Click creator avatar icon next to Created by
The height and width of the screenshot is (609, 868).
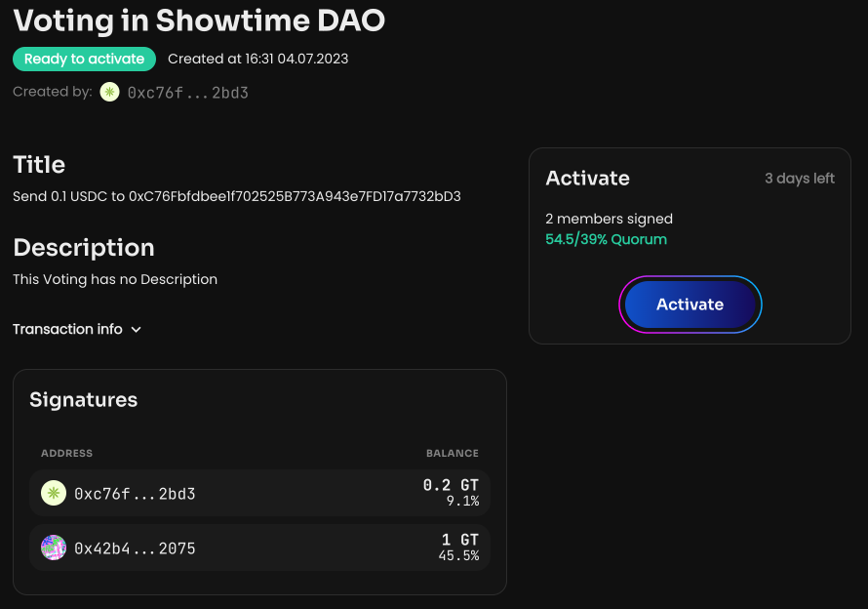109,92
